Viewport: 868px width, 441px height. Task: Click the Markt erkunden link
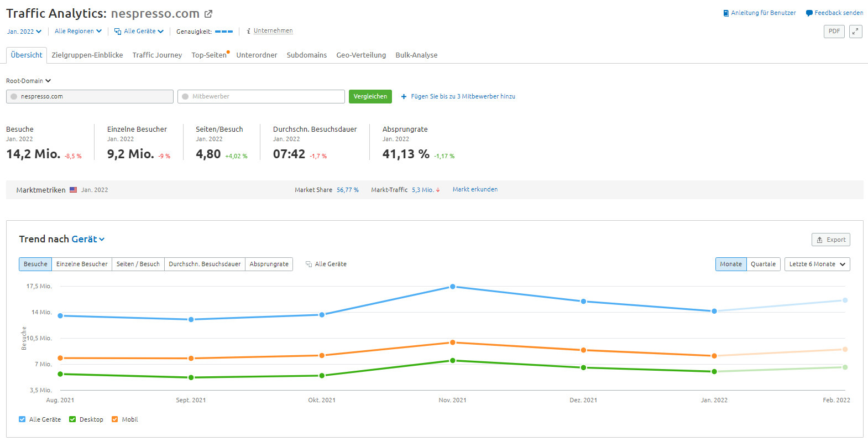[x=475, y=189]
